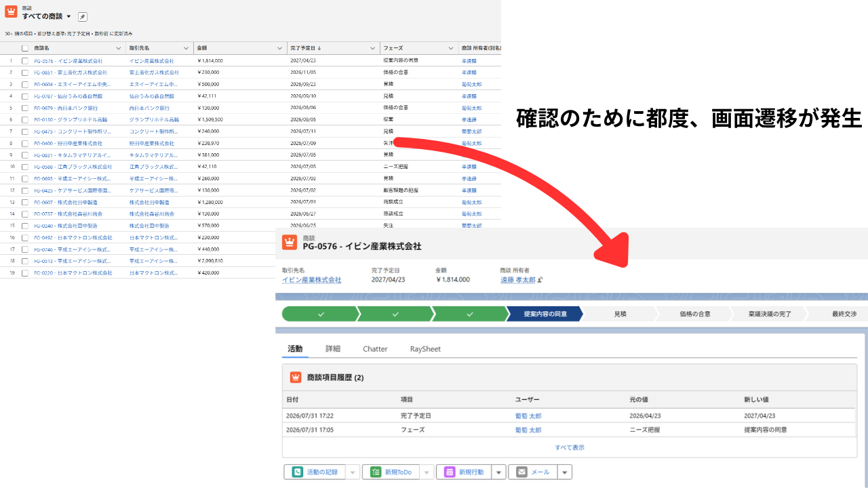Screen dimensions: 868x488
Task: Click the checklist icon on 新規ToDo button
Action: [376, 472]
